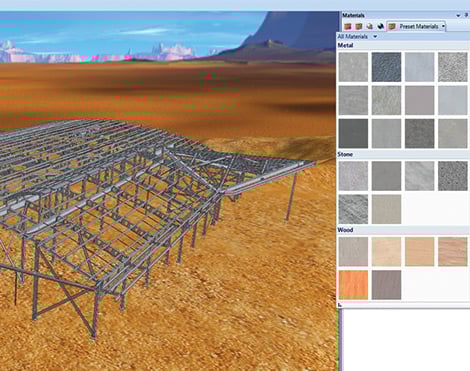Viewport: 470px width, 371px height.
Task: Click the Preset Materials box icon
Action: point(392,26)
